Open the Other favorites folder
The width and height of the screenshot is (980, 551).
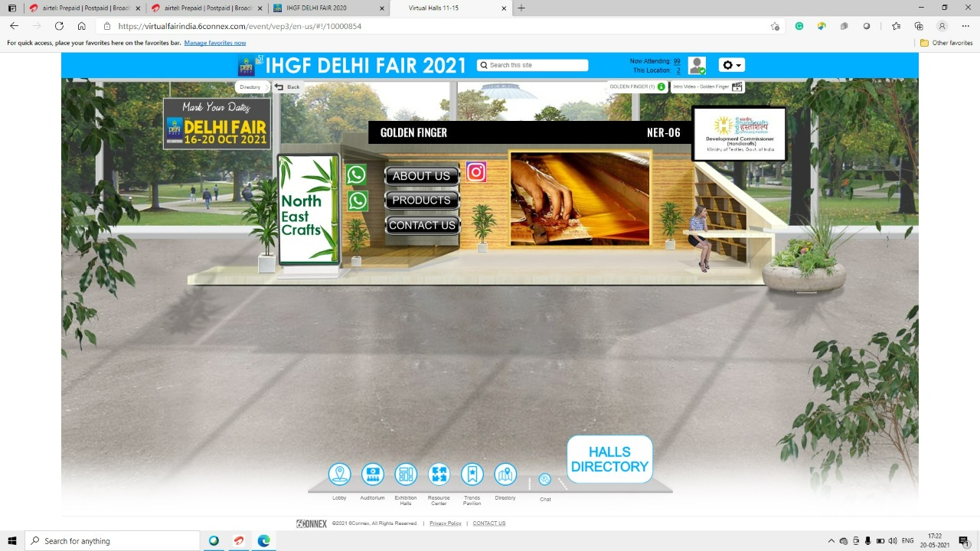point(946,43)
